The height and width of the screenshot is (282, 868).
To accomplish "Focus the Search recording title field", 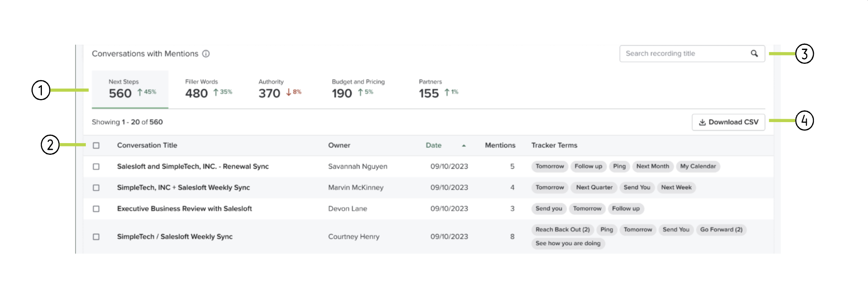I will click(x=692, y=54).
